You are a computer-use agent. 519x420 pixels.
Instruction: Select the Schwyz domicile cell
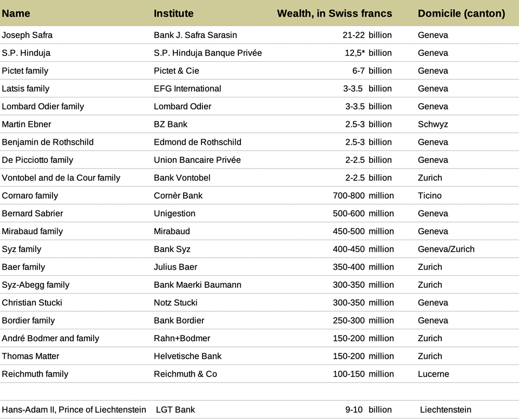tap(433, 124)
